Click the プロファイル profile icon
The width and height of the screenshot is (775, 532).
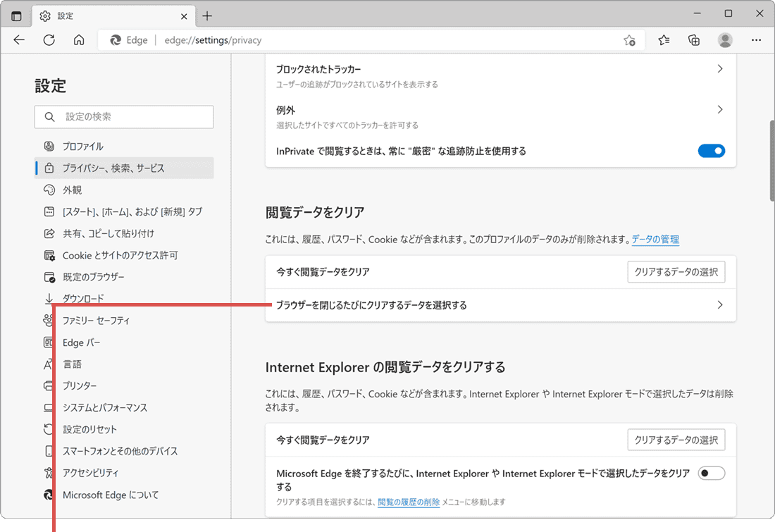point(49,147)
